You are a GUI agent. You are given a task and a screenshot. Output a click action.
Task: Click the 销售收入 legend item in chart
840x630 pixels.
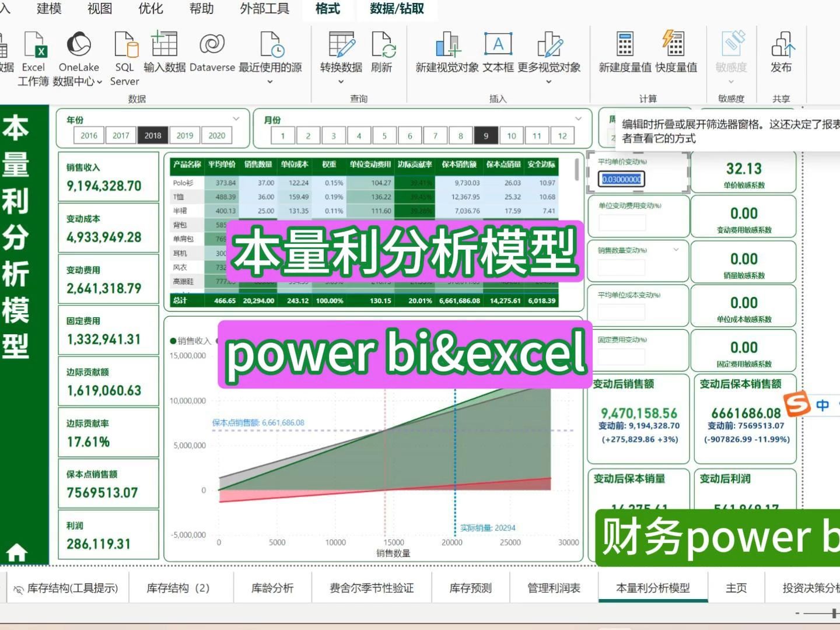point(191,341)
